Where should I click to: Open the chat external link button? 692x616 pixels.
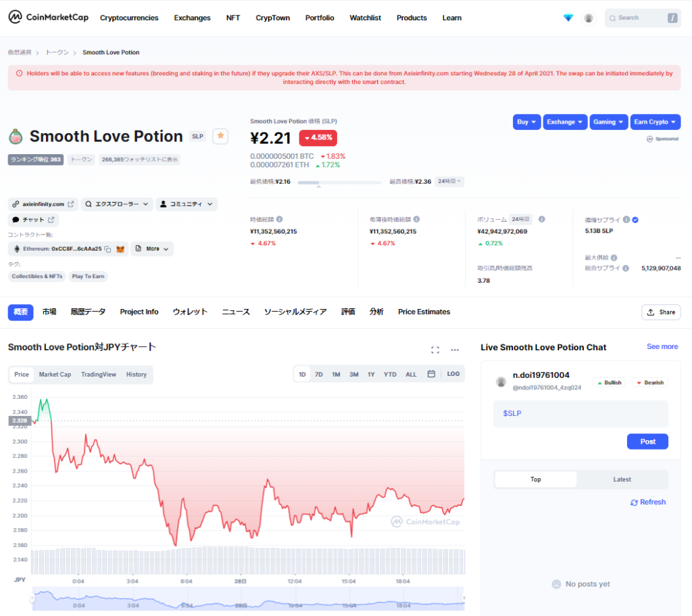click(x=33, y=220)
